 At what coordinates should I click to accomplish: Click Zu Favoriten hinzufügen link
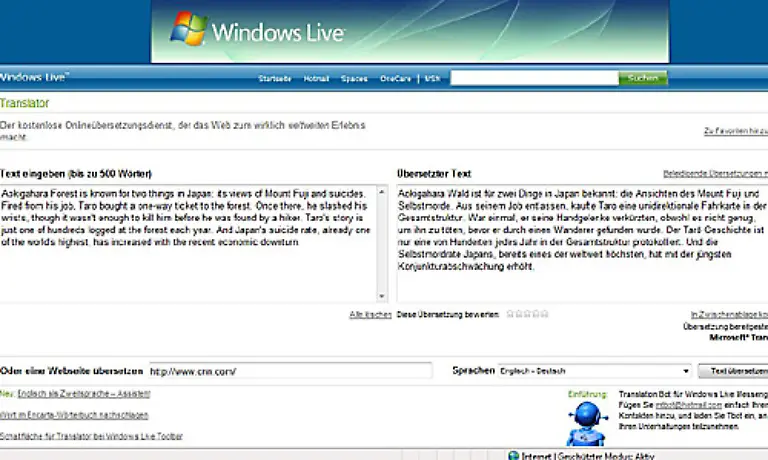pos(736,131)
